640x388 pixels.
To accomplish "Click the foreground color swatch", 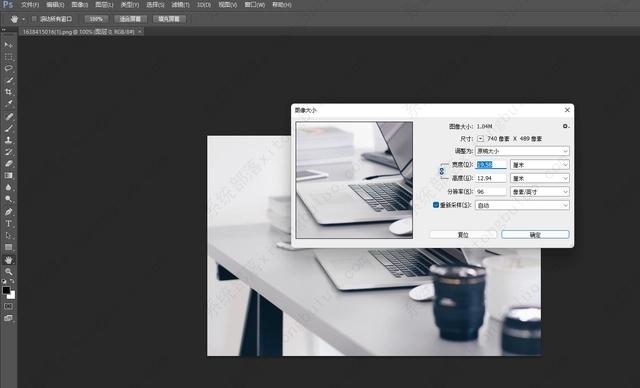I will 6,290.
